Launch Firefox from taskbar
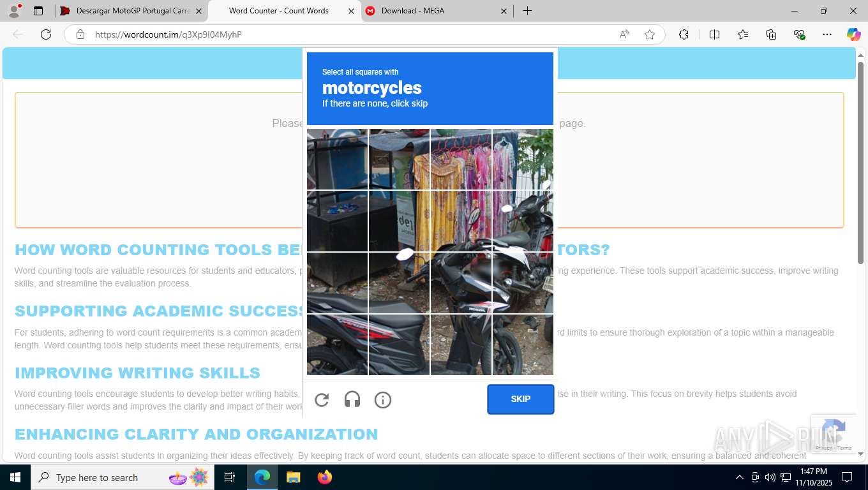This screenshot has width=868, height=490. [325, 477]
